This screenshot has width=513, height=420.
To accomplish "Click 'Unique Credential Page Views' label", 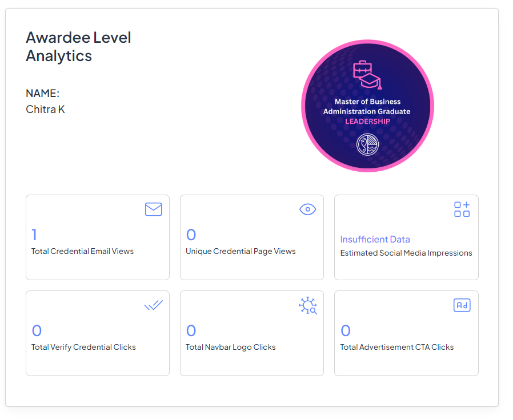I will 241,251.
